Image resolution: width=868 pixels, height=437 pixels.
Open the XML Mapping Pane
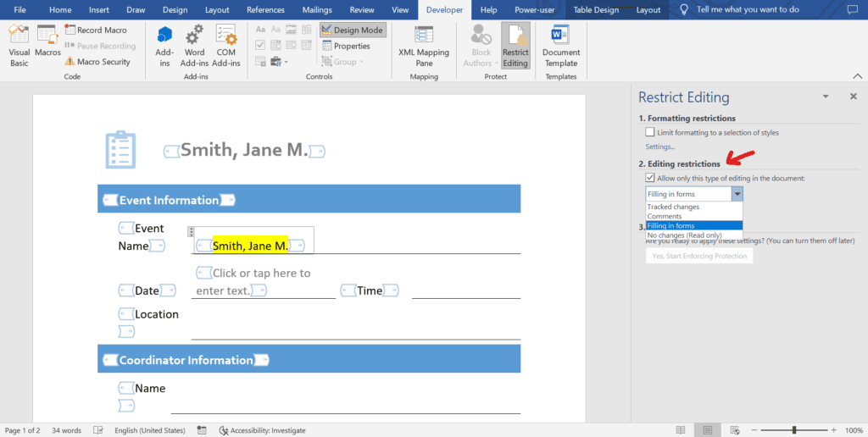pos(424,47)
